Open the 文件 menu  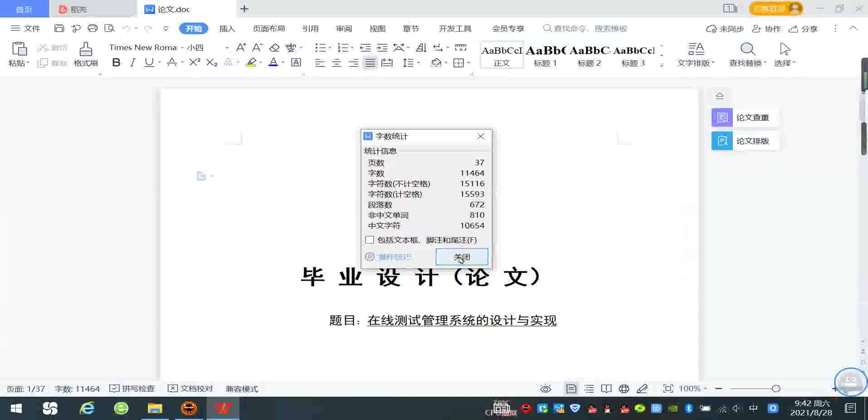[26, 28]
